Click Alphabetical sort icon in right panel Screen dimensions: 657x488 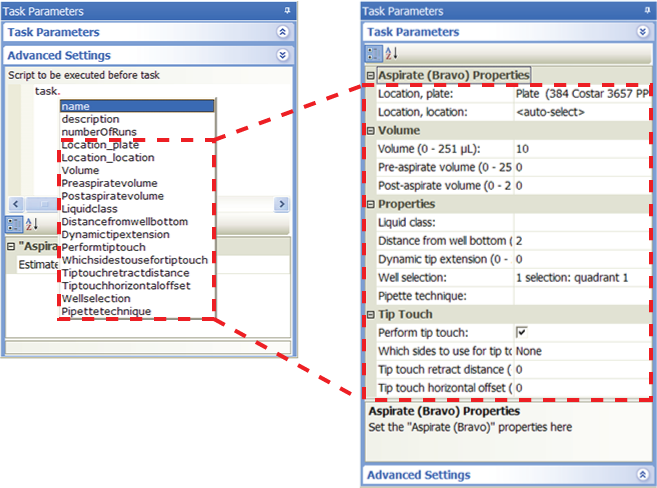coord(387,54)
